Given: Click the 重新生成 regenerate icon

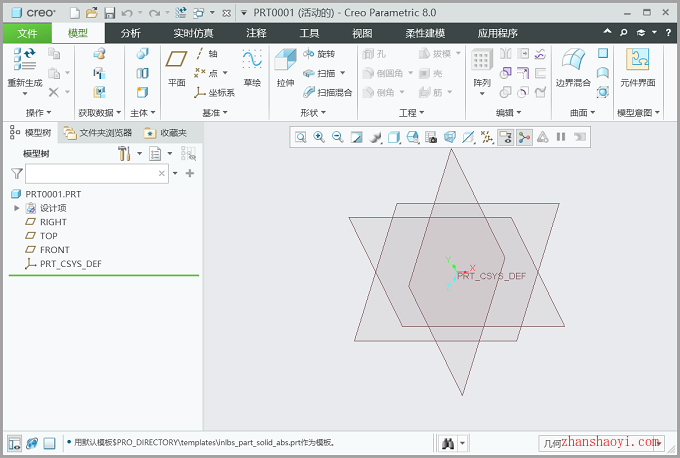Looking at the screenshot, I should click(x=24, y=59).
